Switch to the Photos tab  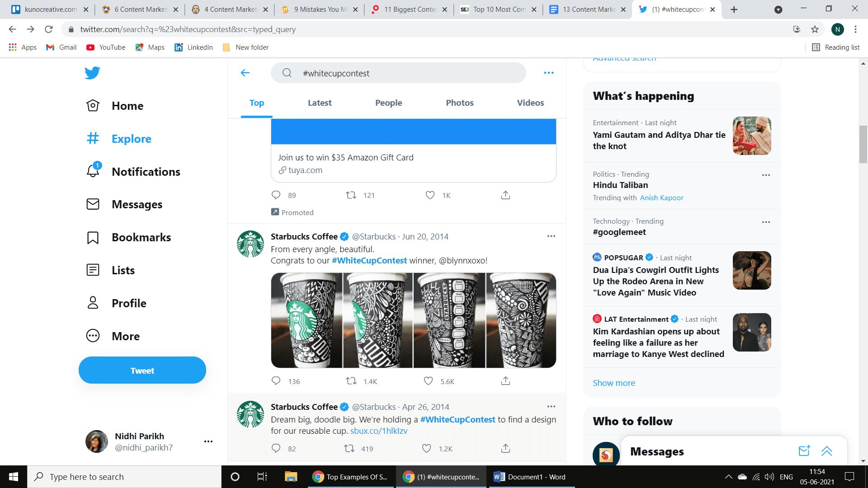coord(460,103)
